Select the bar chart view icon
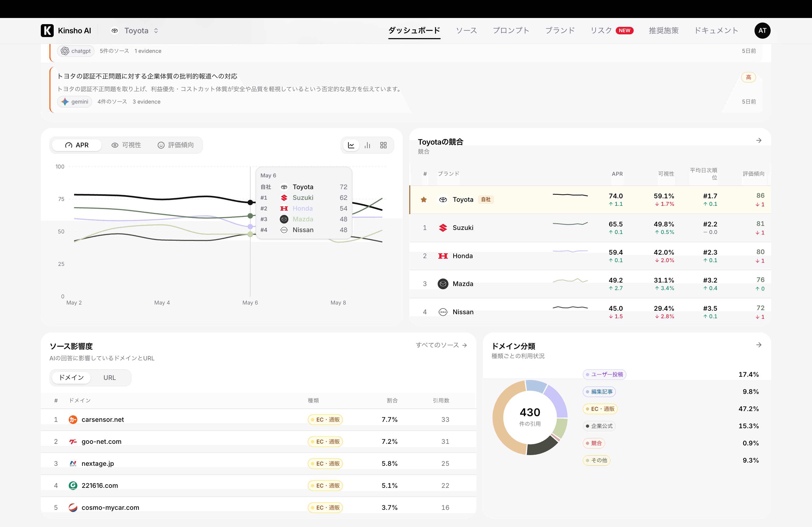 tap(367, 145)
